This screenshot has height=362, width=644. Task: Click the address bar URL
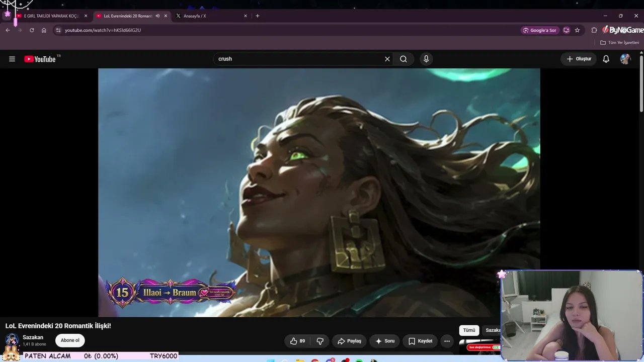pyautogui.click(x=103, y=30)
